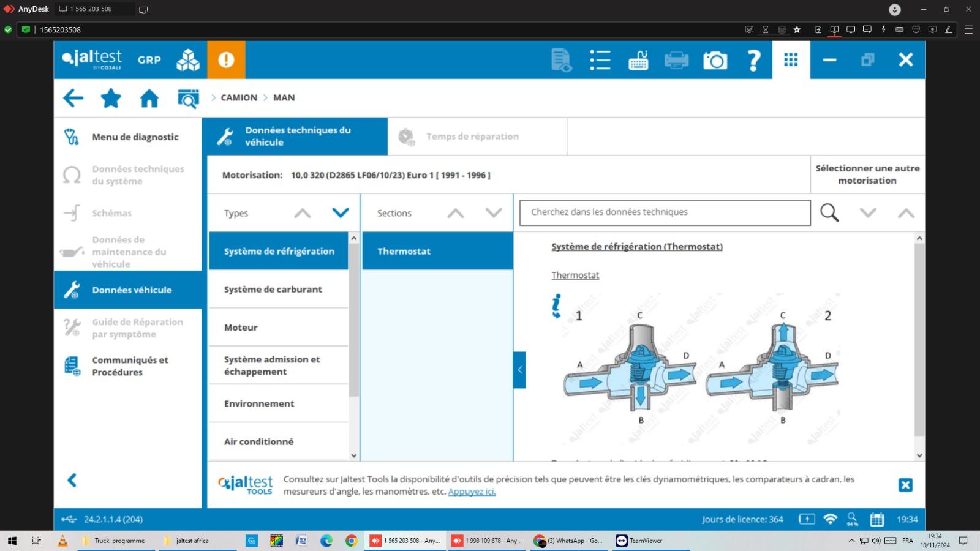
Task: Collapse the left sidebar with chevron
Action: pyautogui.click(x=72, y=480)
